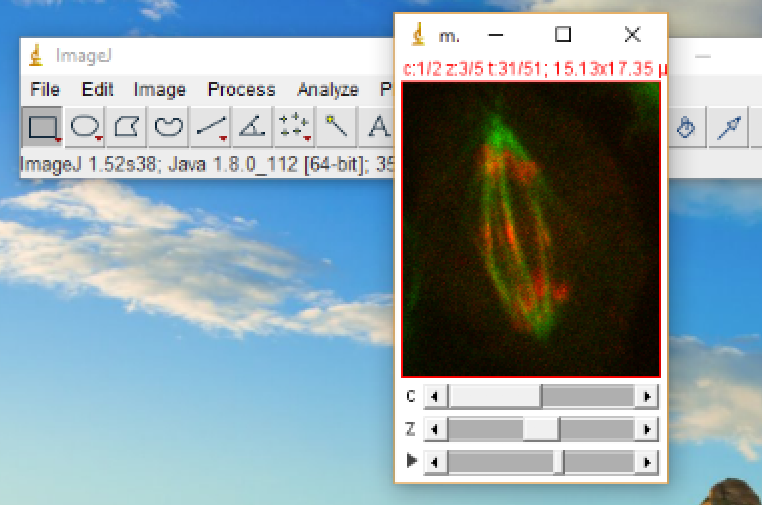762x505 pixels.
Task: Click the image window microscope icon
Action: (418, 35)
